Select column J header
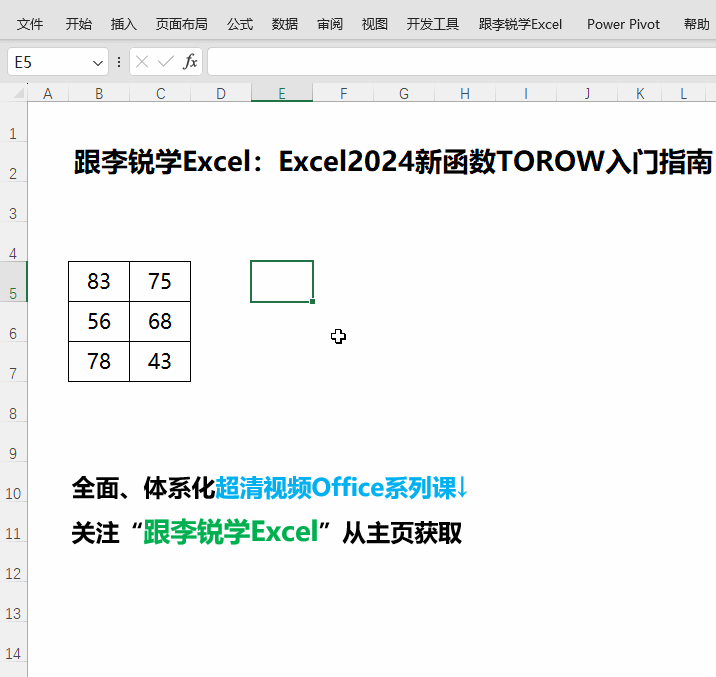Screen dimensions: 716x677 587,94
